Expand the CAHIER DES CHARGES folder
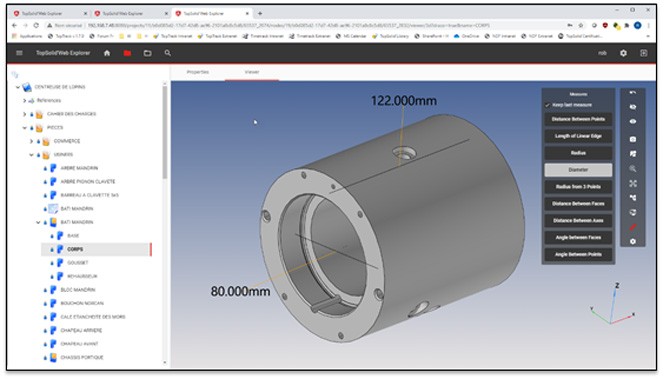Image resolution: width=664 pixels, height=379 pixels. pos(25,114)
